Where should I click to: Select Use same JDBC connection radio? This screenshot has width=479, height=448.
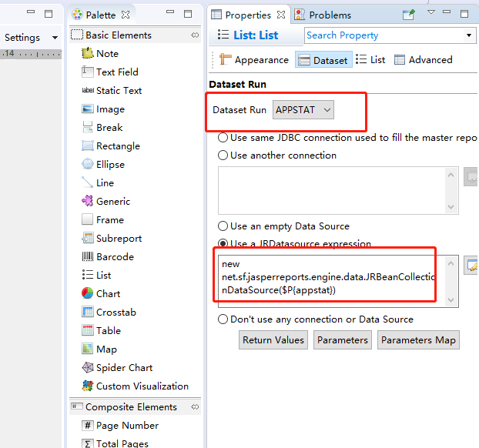tap(223, 138)
